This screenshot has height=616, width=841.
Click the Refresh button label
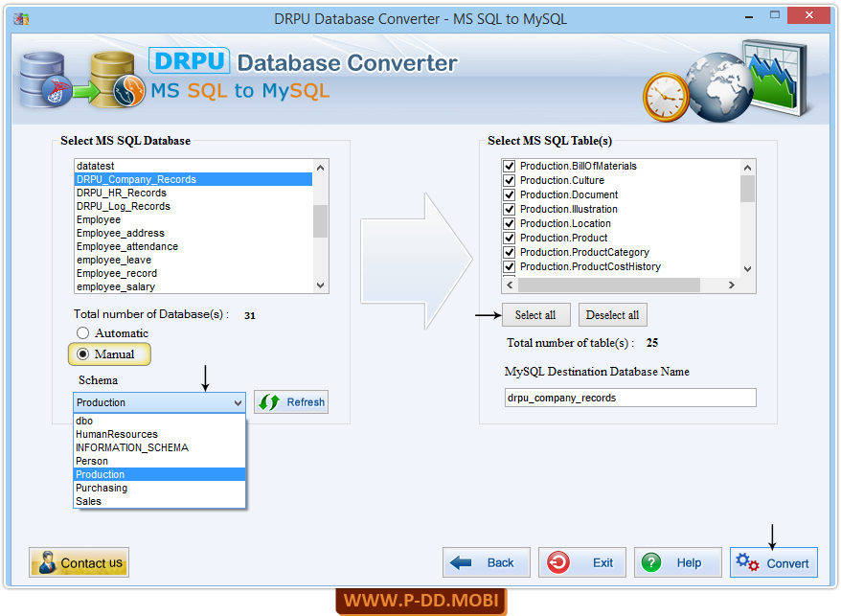point(306,402)
